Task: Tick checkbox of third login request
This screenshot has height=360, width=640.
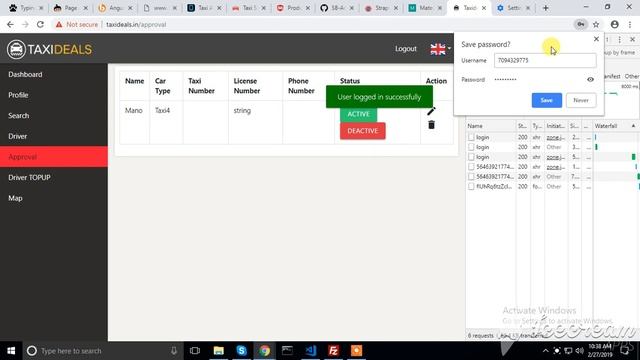Action: coord(471,157)
